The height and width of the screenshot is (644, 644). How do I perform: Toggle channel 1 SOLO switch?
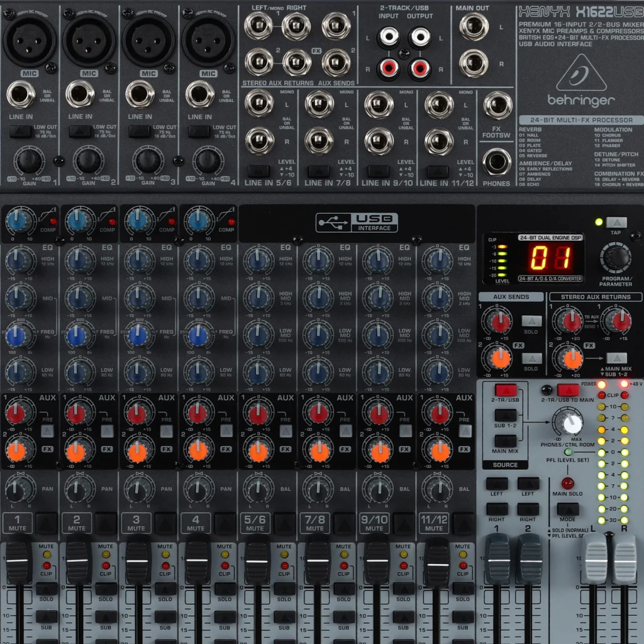(47, 589)
